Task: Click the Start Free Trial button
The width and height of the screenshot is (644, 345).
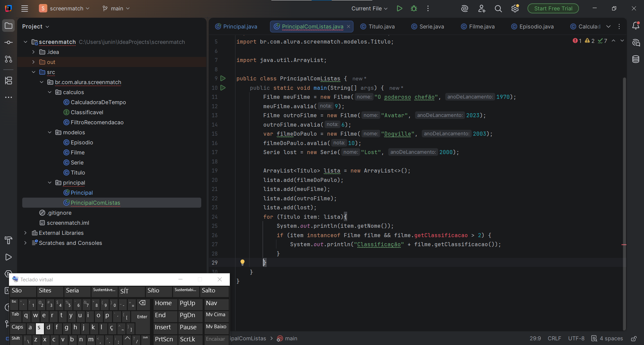Action: [553, 8]
